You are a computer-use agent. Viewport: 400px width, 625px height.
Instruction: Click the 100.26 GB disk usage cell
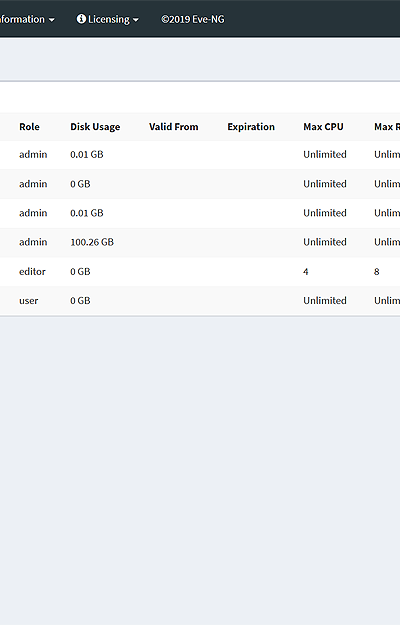click(92, 242)
